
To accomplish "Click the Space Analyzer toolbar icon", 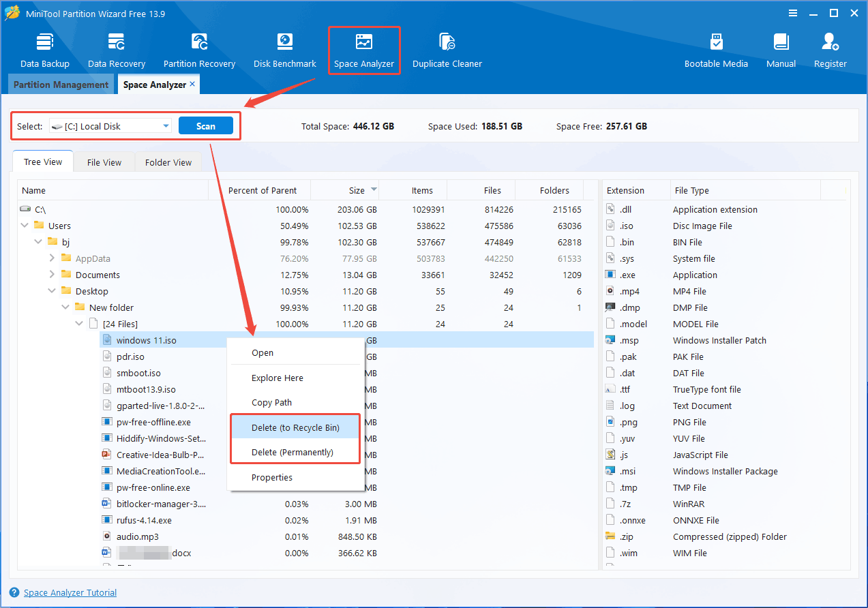I will coord(364,42).
